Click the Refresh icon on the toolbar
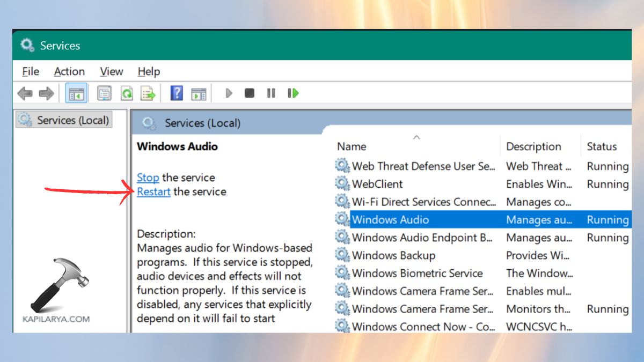 (x=127, y=93)
